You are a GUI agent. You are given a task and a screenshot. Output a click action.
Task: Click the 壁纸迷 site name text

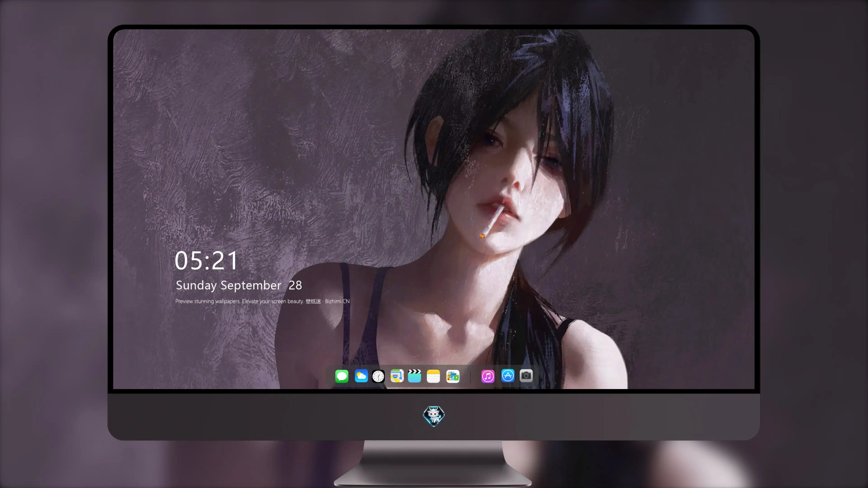click(x=313, y=301)
